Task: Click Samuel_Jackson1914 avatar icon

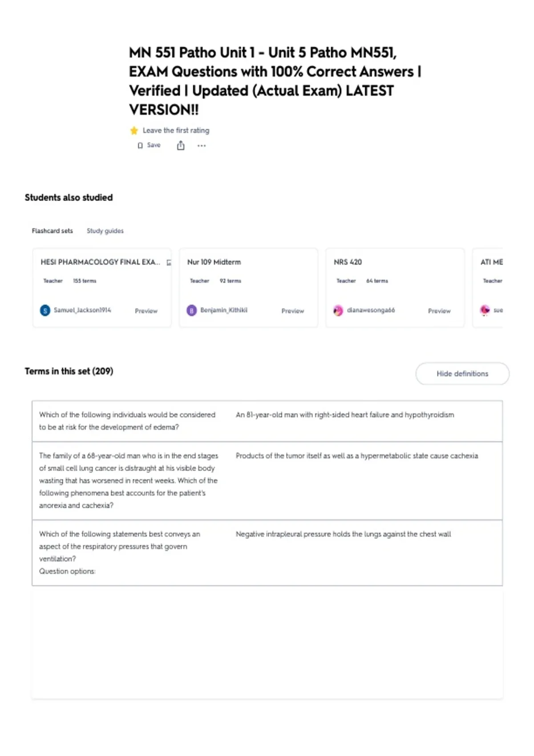Action: pos(45,310)
